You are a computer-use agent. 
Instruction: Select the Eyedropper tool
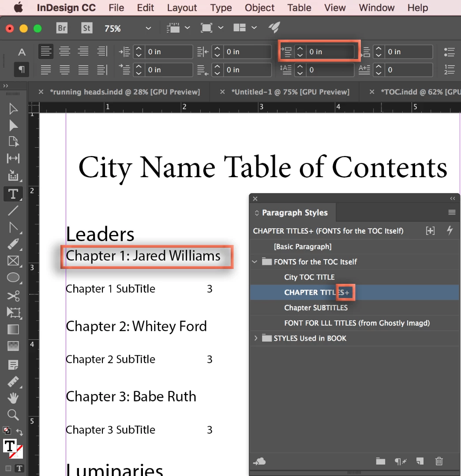[x=13, y=382]
